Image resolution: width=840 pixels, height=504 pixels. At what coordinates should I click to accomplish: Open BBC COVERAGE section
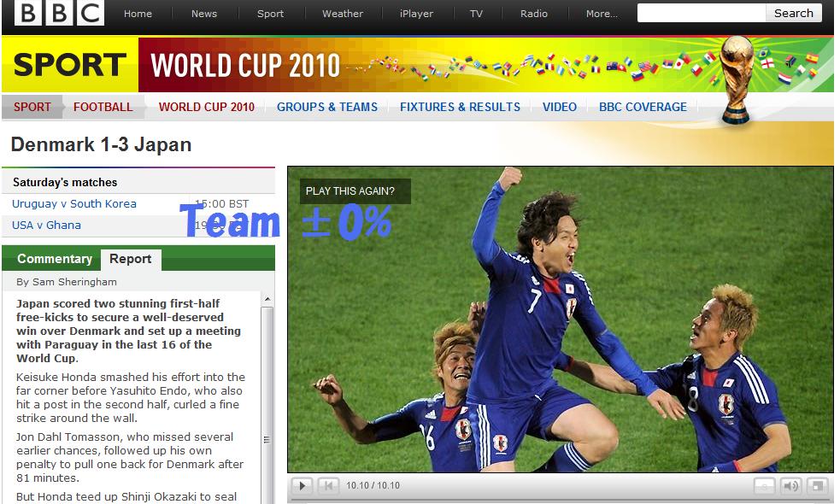point(643,107)
